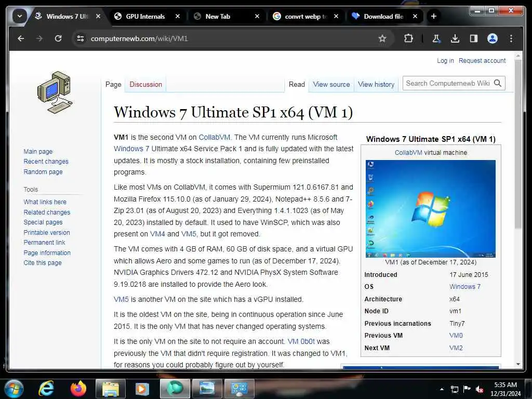This screenshot has height=399, width=532.
Task: Click the muted volume tray icon
Action: [x=480, y=390]
